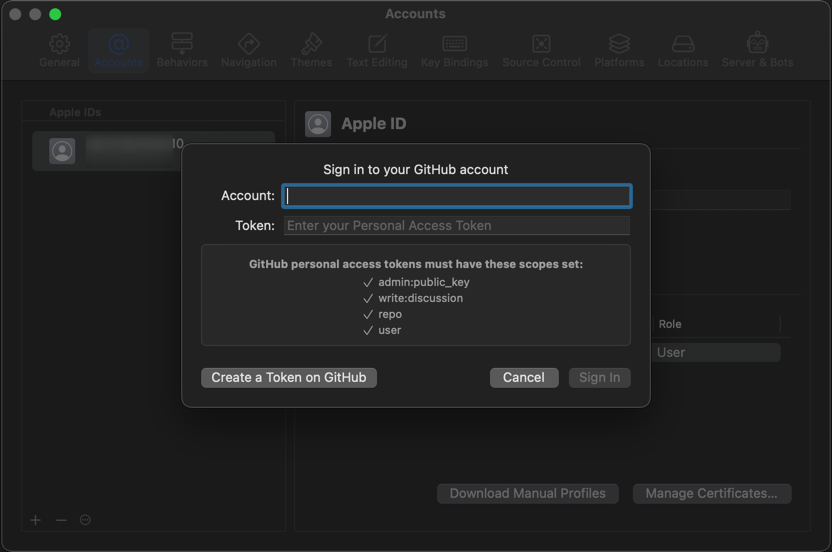This screenshot has height=552, width=832.
Task: Open the Locations preferences pane
Action: pos(683,50)
